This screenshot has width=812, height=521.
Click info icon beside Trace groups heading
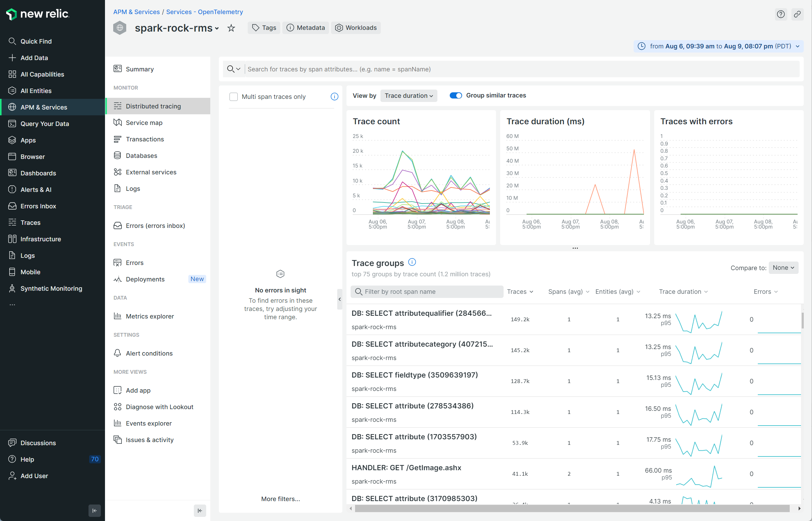pyautogui.click(x=412, y=262)
